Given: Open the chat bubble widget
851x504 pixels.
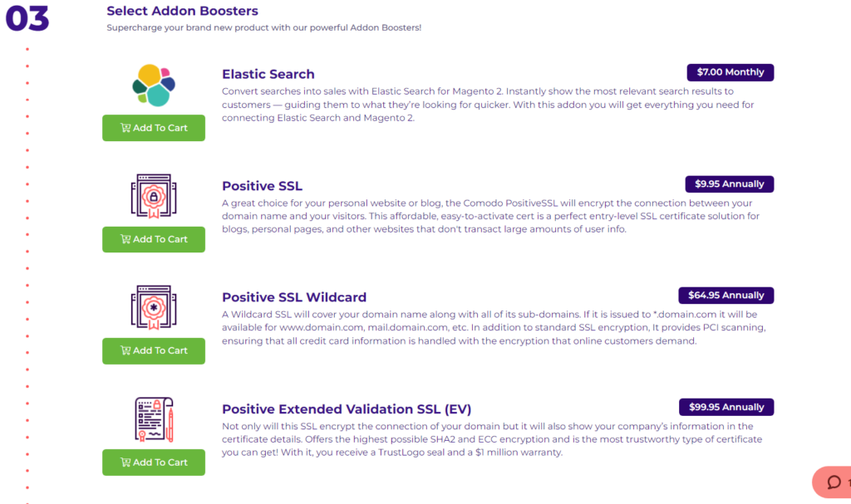Looking at the screenshot, I should 832,482.
